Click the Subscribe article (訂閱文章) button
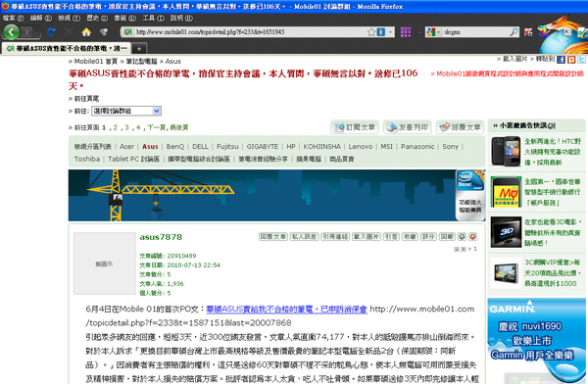This screenshot has height=384, width=588. [355, 127]
